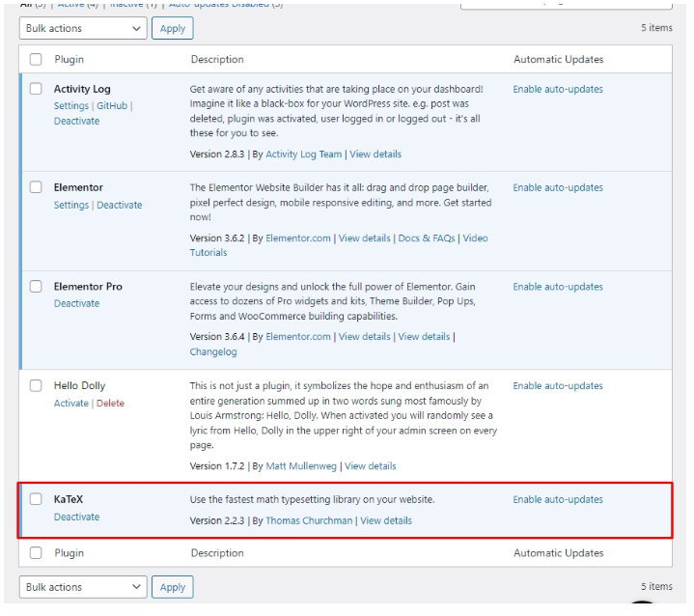This screenshot has height=616, width=694.
Task: Check the Elementor plugin checkbox
Action: tap(36, 187)
